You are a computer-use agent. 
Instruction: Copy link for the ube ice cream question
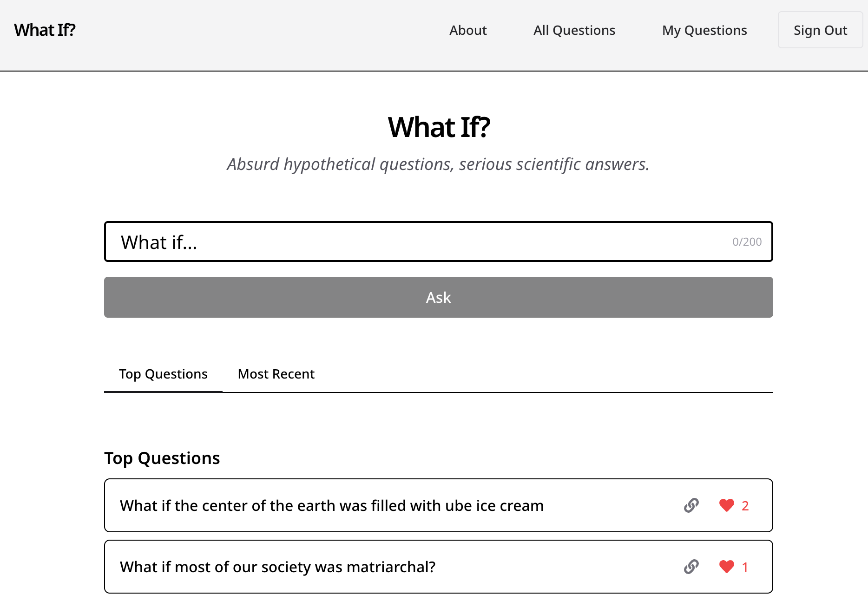tap(691, 505)
